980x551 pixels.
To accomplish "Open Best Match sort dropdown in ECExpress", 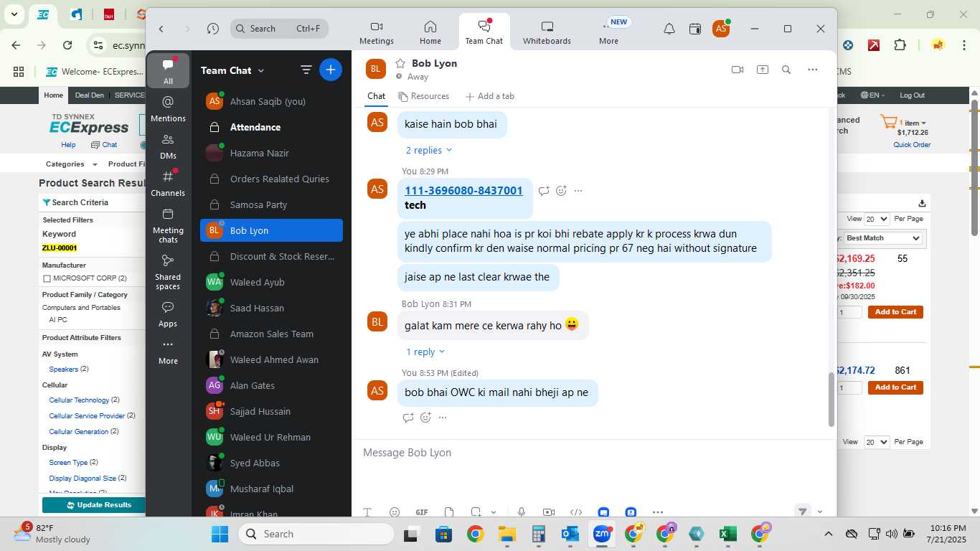I will 883,237.
